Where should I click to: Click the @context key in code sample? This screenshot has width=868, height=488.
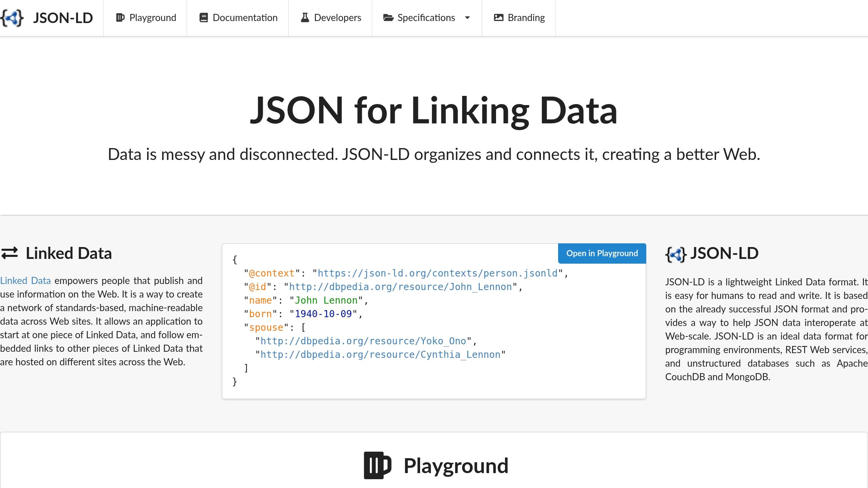point(272,273)
